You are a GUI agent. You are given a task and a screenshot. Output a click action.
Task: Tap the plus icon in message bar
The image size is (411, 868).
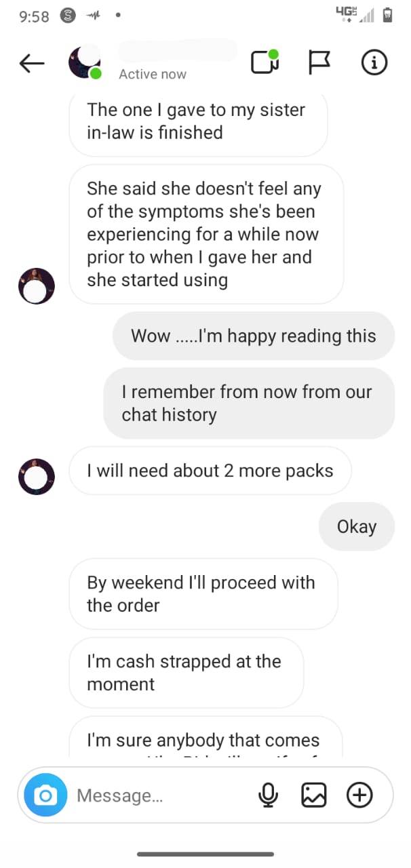[359, 795]
